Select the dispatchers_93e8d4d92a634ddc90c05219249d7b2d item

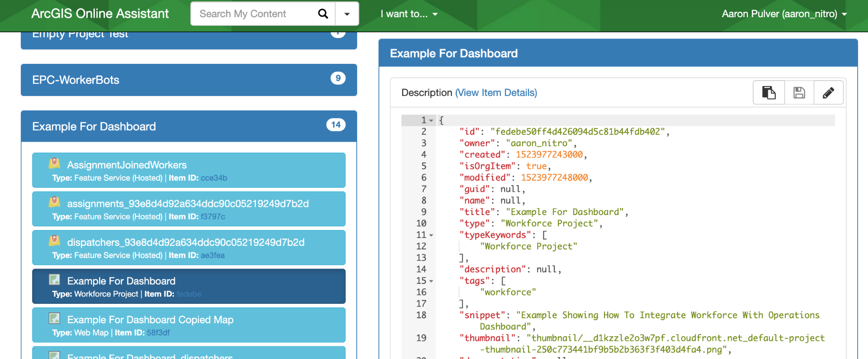(189, 248)
